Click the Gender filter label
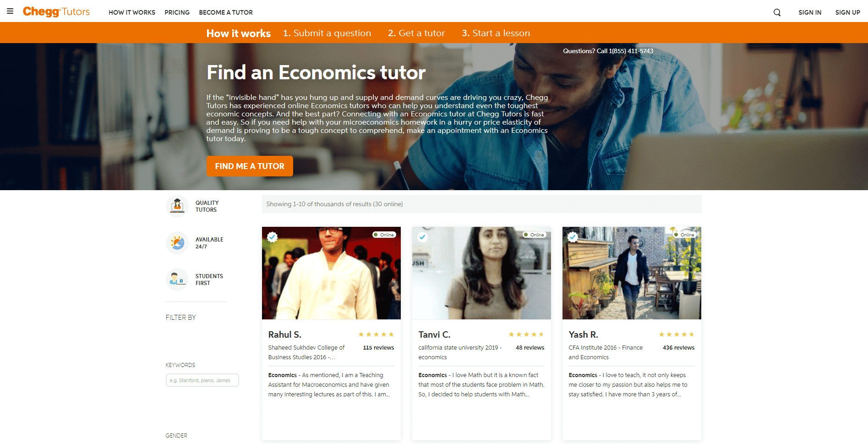This screenshot has height=444, width=868. click(176, 436)
